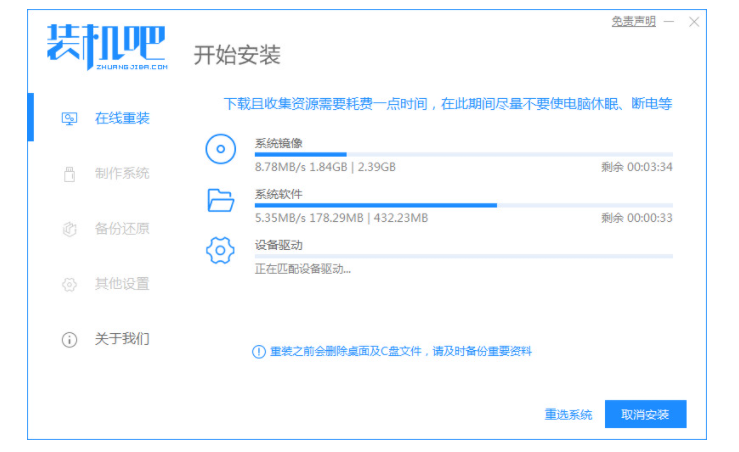Click the blue warning icon before 重装之前 notice

point(258,352)
